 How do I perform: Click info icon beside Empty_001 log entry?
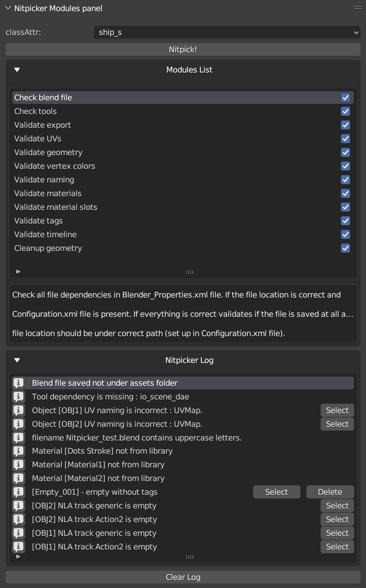[x=18, y=492]
